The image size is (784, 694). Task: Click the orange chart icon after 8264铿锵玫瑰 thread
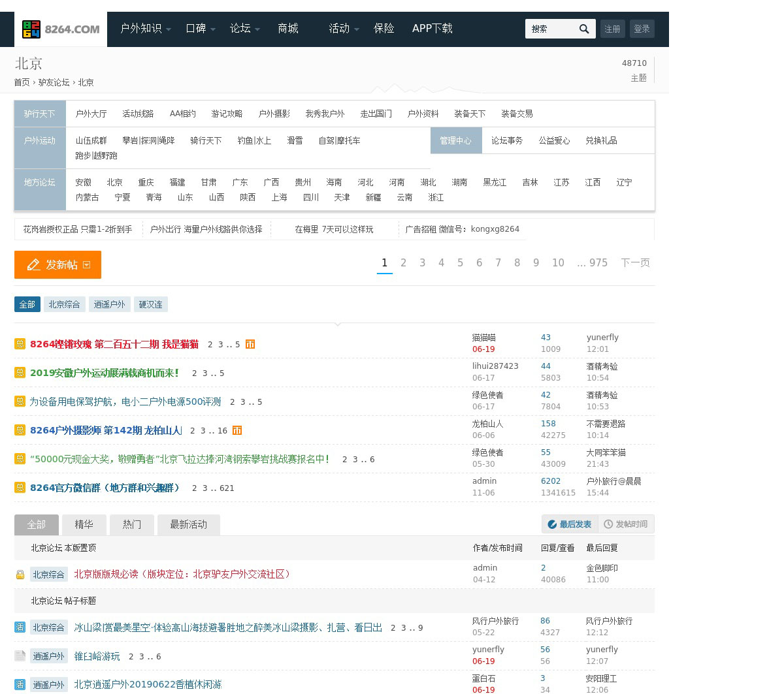pyautogui.click(x=250, y=344)
